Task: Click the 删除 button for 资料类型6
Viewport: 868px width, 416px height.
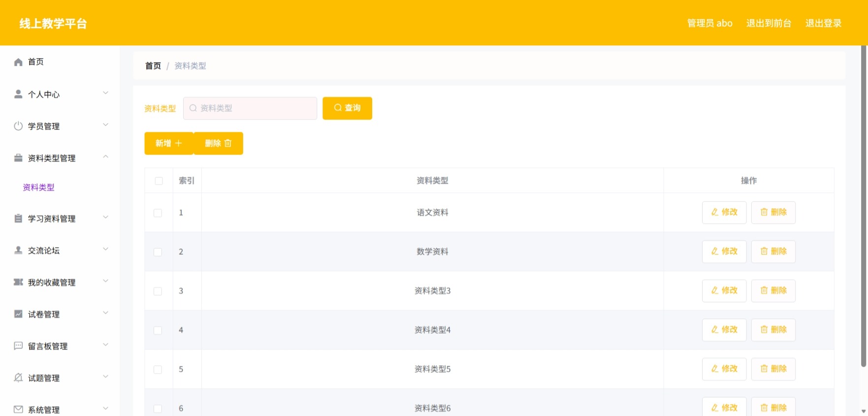Action: click(773, 407)
